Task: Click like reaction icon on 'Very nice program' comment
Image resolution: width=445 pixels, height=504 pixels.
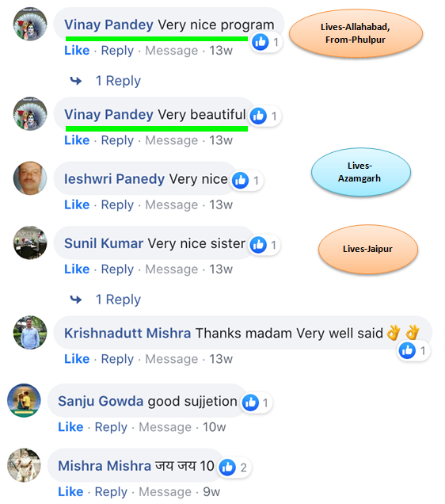Action: 260,42
